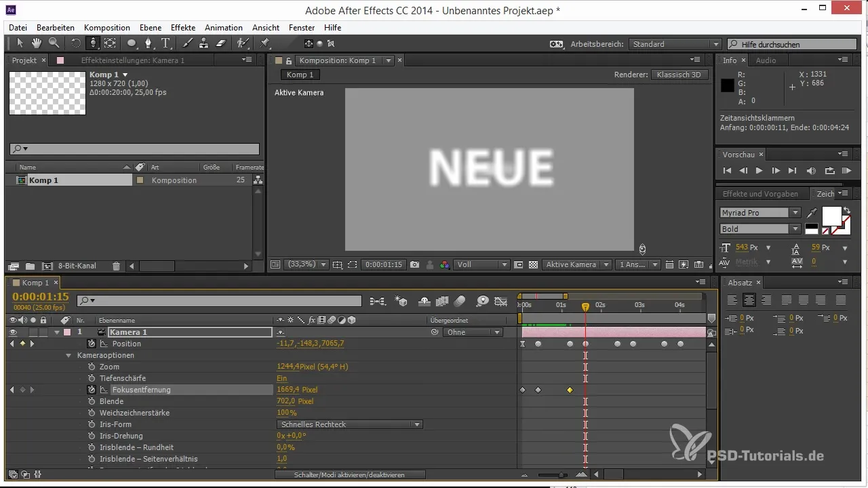Screen dimensions: 868x488
Task: Select the Clone Stamp tool
Action: pyautogui.click(x=204, y=43)
